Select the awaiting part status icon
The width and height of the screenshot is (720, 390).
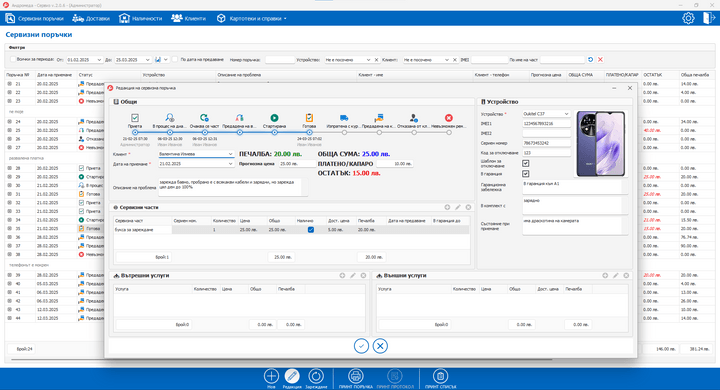tap(204, 118)
